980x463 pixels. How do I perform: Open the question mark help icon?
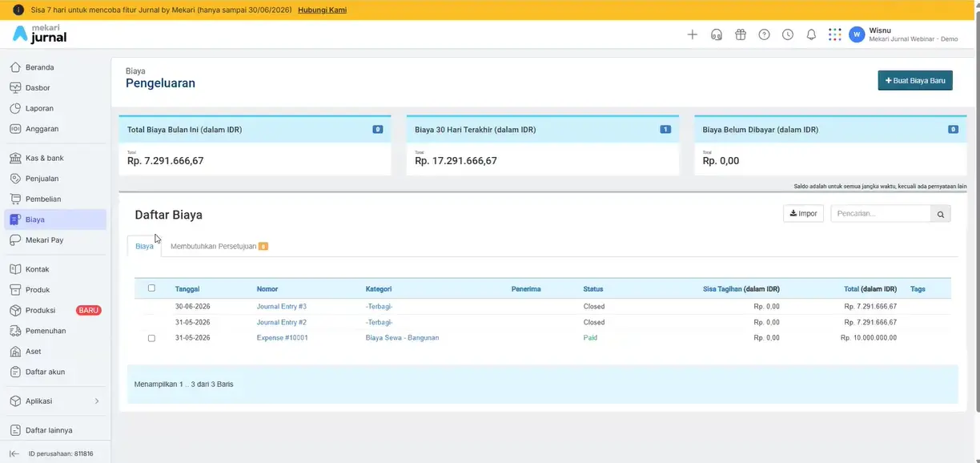click(765, 34)
